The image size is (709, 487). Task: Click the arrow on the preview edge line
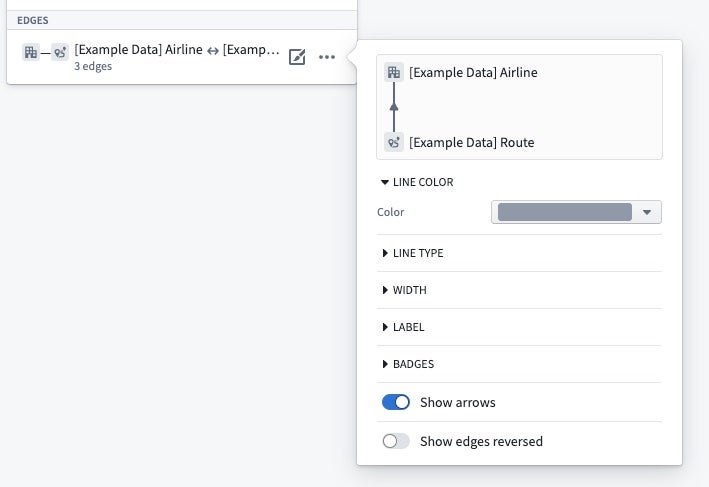(x=394, y=107)
